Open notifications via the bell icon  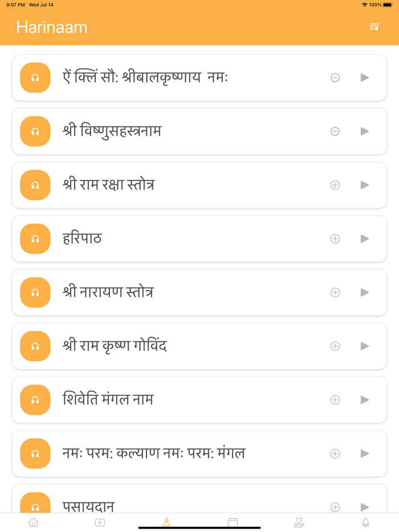tap(365, 521)
